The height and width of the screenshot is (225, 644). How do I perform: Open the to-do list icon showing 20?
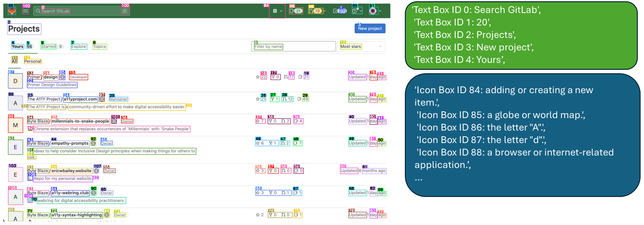(x=339, y=11)
